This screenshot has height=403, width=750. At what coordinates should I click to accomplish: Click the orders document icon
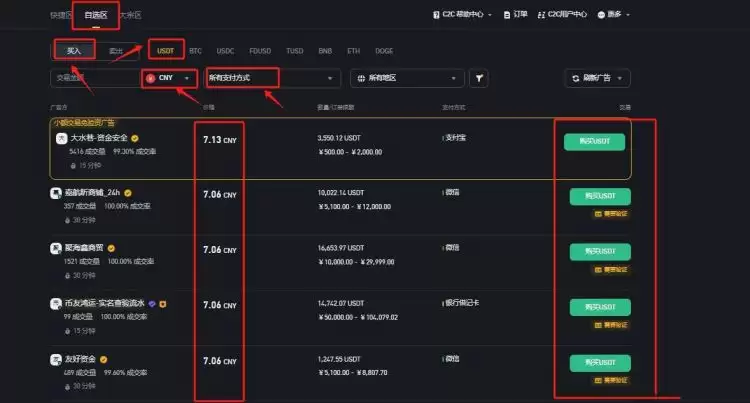click(507, 15)
